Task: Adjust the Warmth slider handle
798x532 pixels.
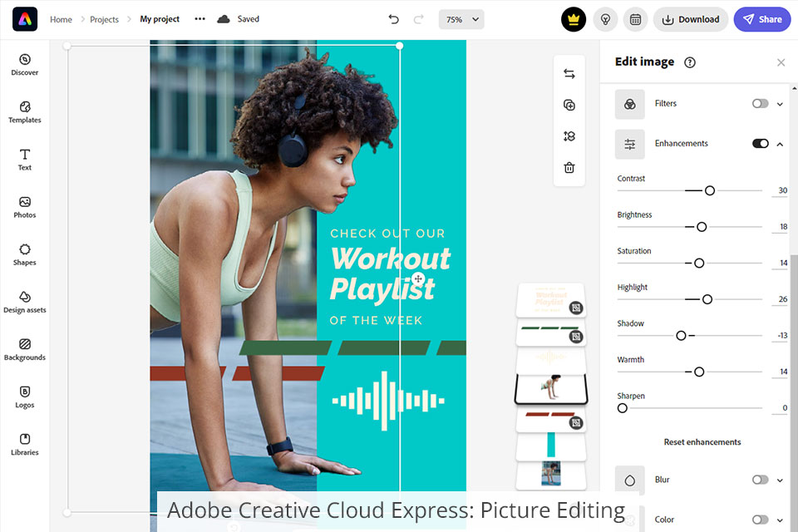Action: [x=699, y=372]
